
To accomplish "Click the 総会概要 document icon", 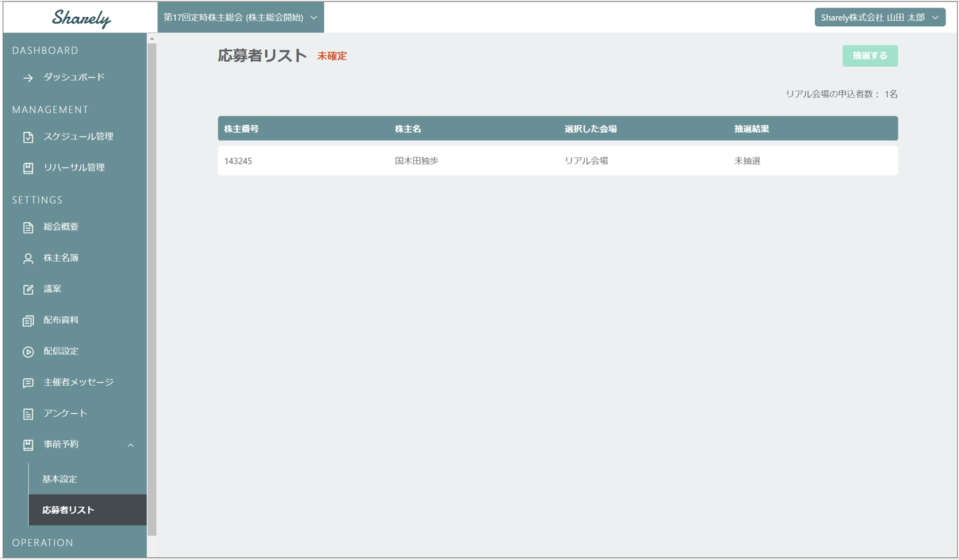I will point(28,228).
